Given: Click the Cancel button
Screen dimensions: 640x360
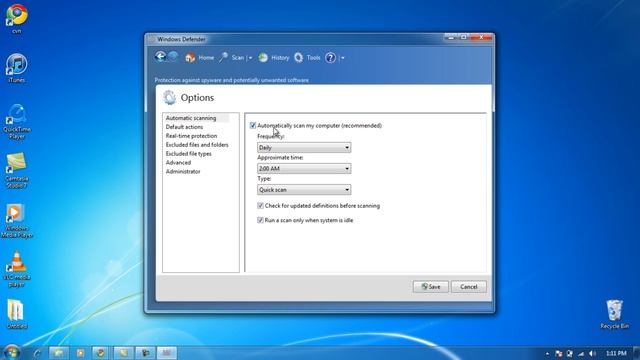Looking at the screenshot, I should (x=469, y=287).
